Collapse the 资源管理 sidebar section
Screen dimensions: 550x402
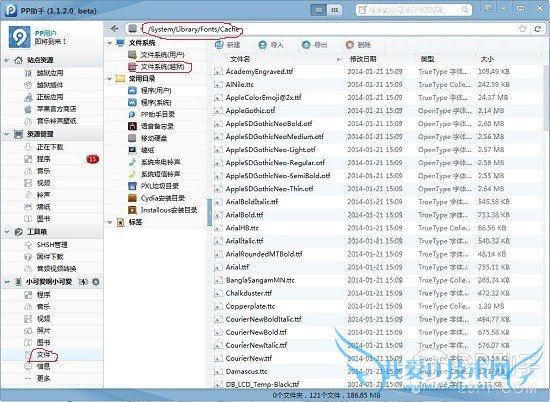click(7, 134)
